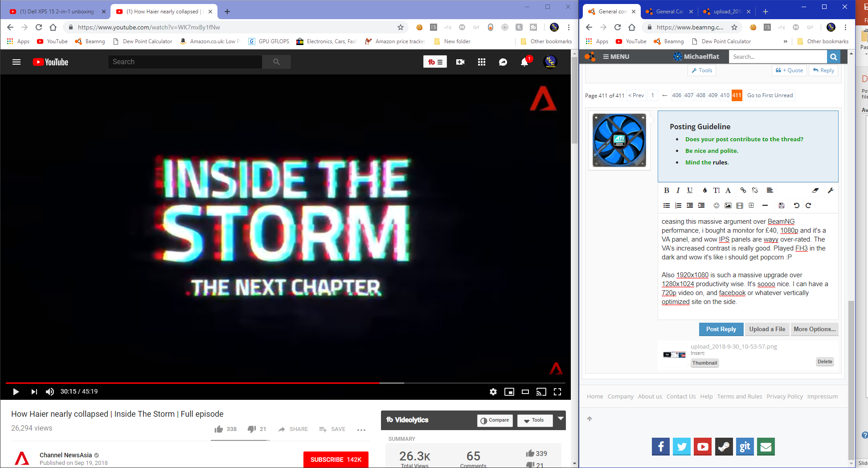Click the insert media film icon
Screen dimensions: 868x468
[x=740, y=205]
